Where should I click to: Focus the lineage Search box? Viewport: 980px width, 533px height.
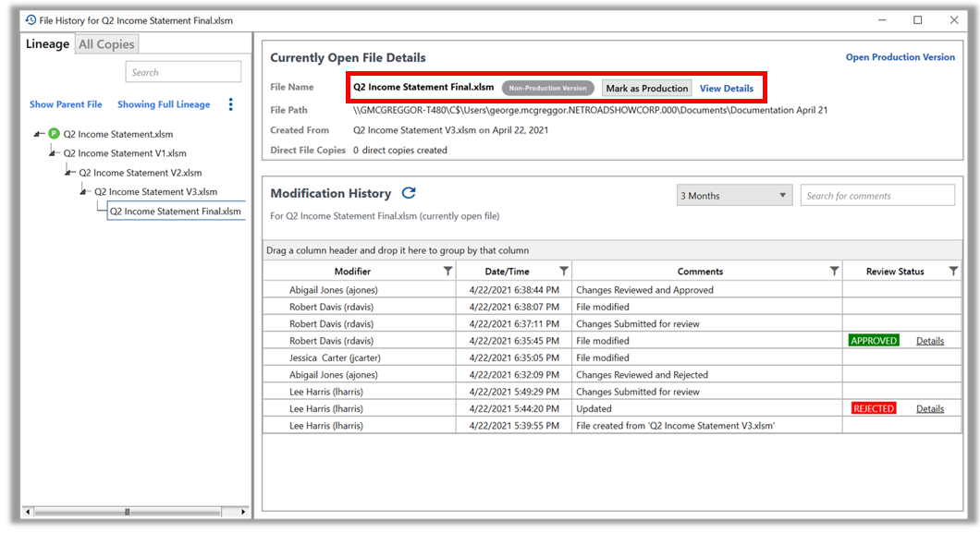pos(183,72)
